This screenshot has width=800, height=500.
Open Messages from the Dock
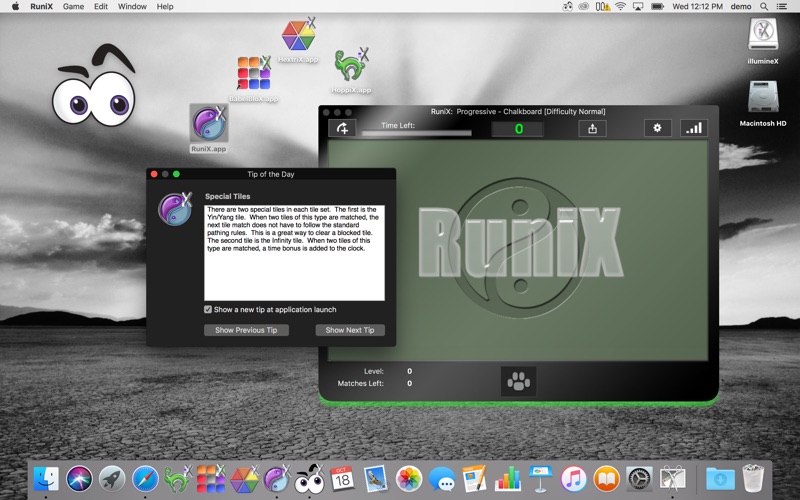[x=442, y=479]
